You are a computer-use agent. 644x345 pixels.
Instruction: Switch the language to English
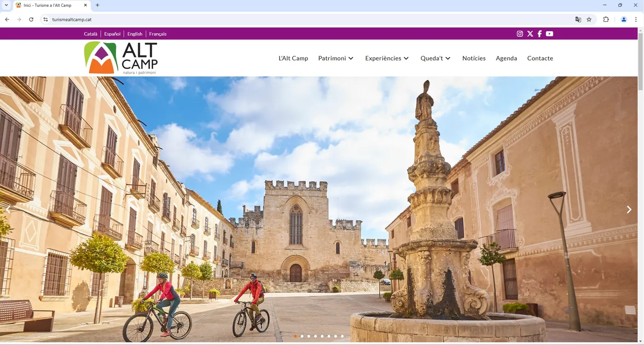coord(135,34)
